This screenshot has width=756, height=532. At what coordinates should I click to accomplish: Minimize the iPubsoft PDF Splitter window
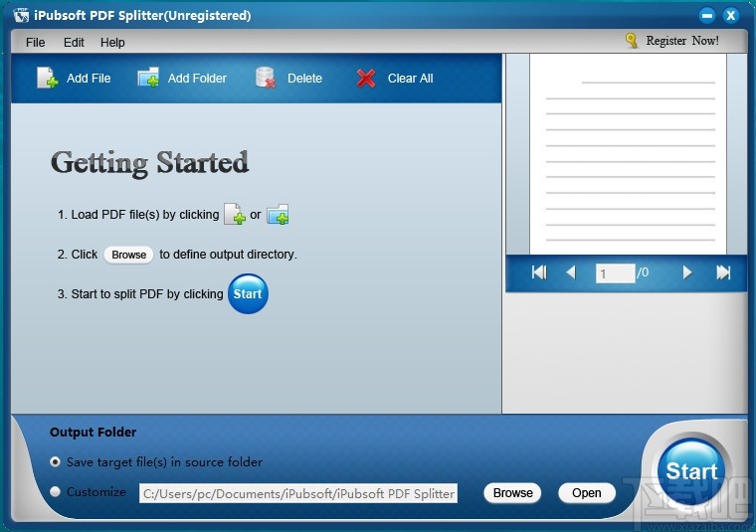(x=707, y=16)
